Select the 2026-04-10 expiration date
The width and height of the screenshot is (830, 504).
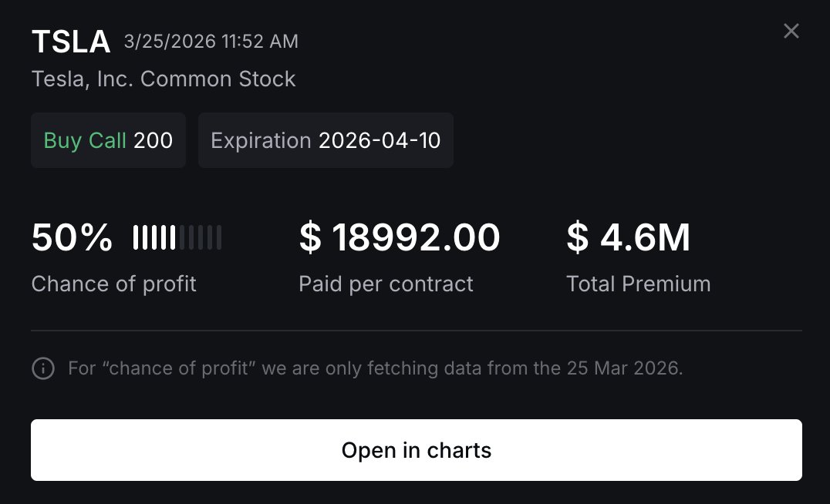(380, 140)
